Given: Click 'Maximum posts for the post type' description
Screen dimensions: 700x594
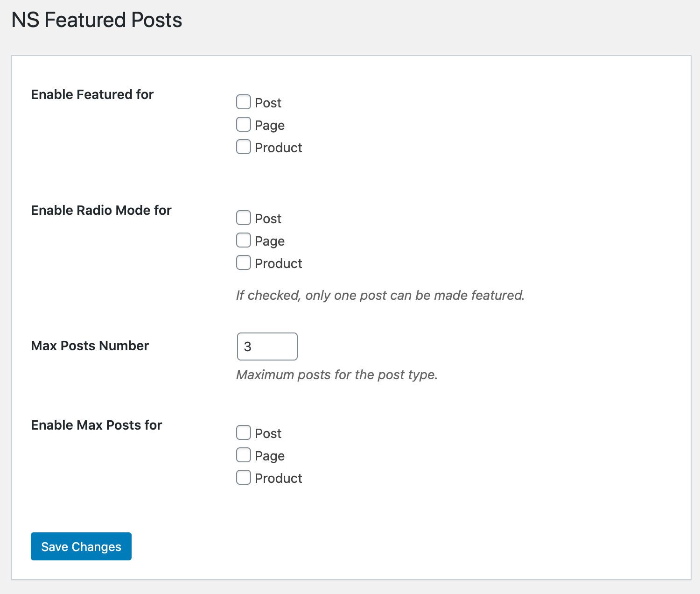Looking at the screenshot, I should (x=336, y=375).
